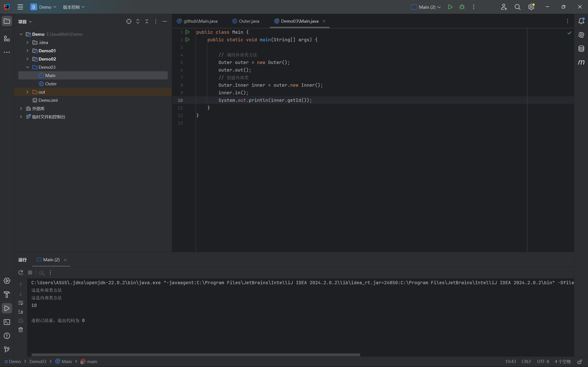Viewport: 588px width, 367px height.
Task: Clear all console output with the trash icon
Action: 21,330
